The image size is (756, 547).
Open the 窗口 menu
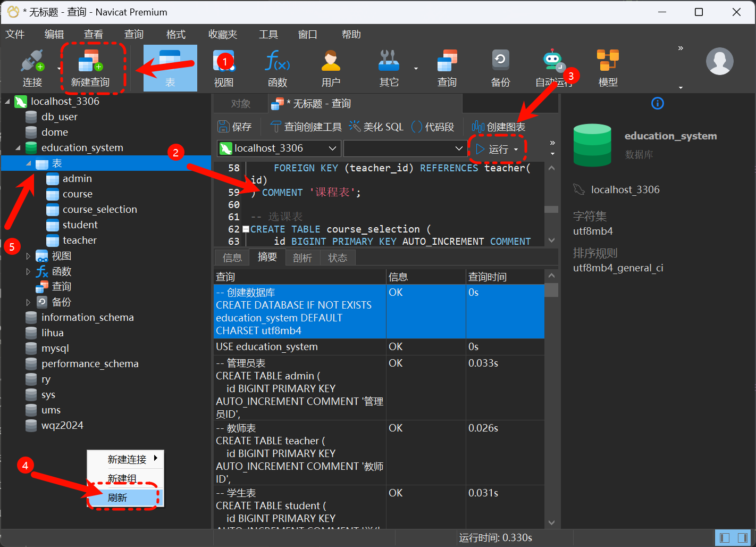[x=308, y=35]
